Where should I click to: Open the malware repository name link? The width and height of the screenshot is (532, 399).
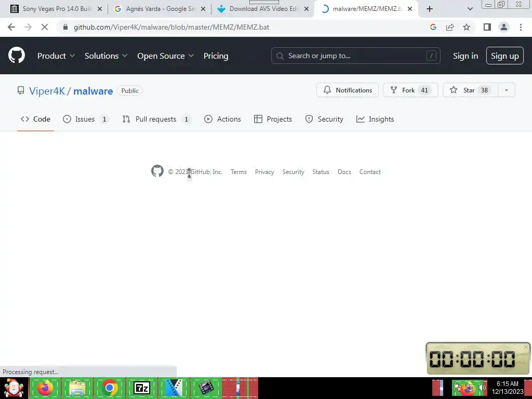(93, 91)
